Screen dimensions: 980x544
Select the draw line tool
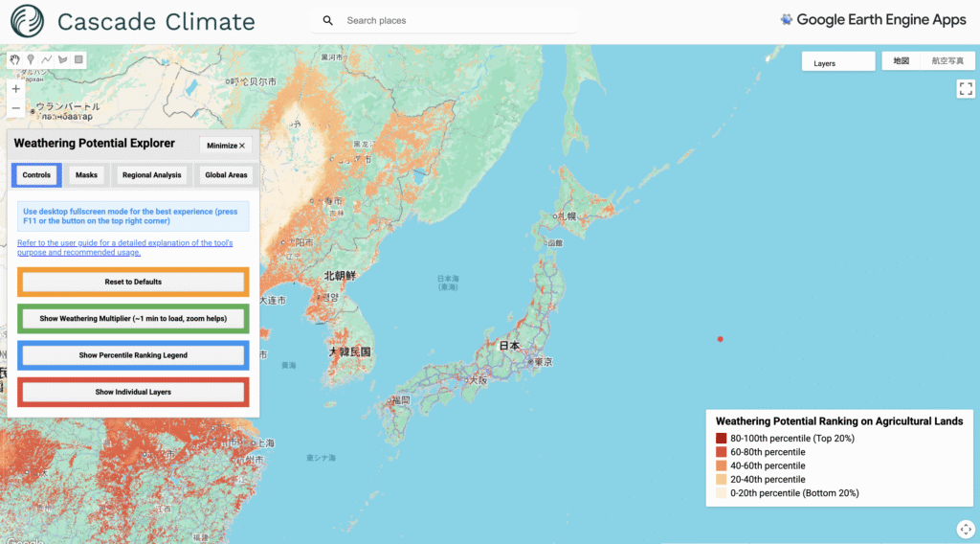(x=47, y=60)
